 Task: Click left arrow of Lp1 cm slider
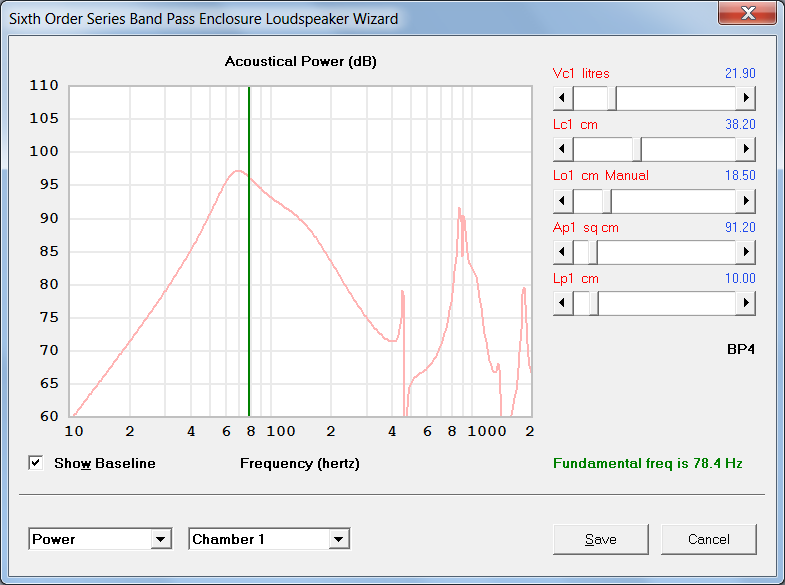point(563,303)
